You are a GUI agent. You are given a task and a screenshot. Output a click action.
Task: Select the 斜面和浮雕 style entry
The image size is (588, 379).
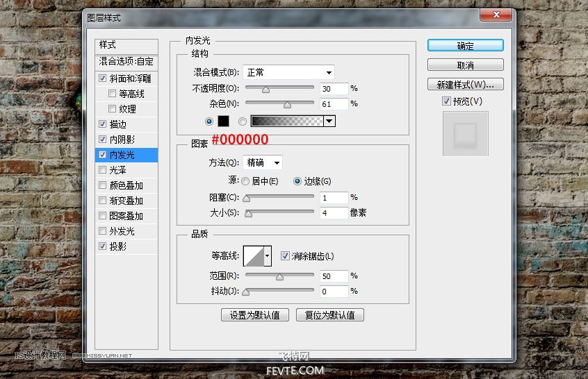point(130,78)
